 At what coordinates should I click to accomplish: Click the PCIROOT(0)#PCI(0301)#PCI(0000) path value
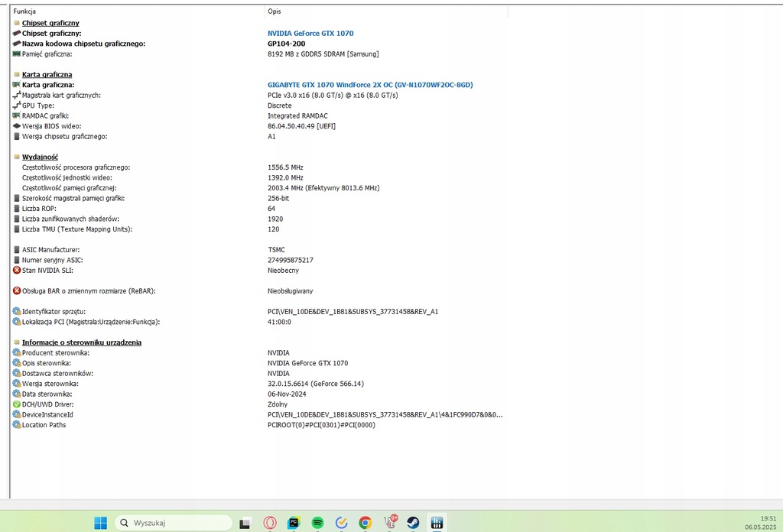click(321, 425)
